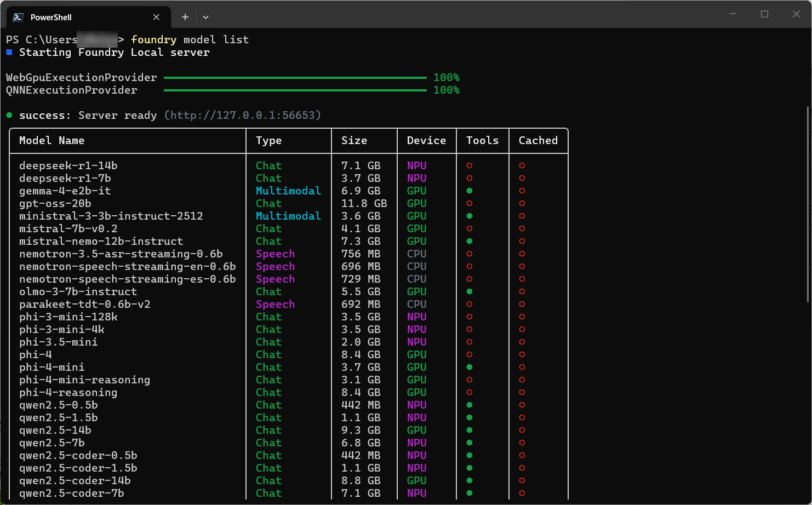Select the model name qwen2.5-coder-0.5b

coord(78,455)
